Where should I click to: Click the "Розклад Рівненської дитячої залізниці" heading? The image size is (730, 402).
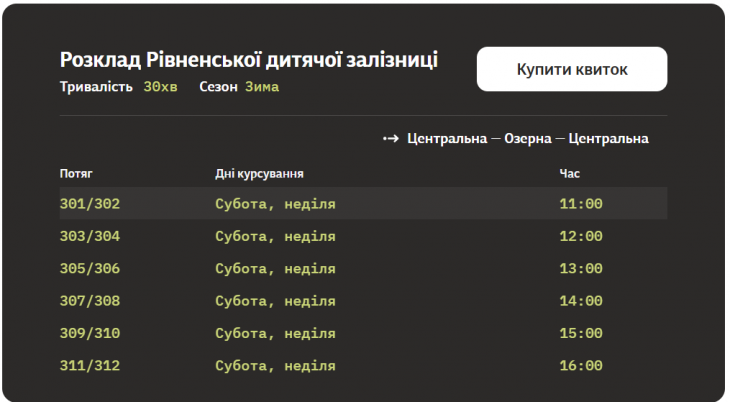tap(248, 60)
